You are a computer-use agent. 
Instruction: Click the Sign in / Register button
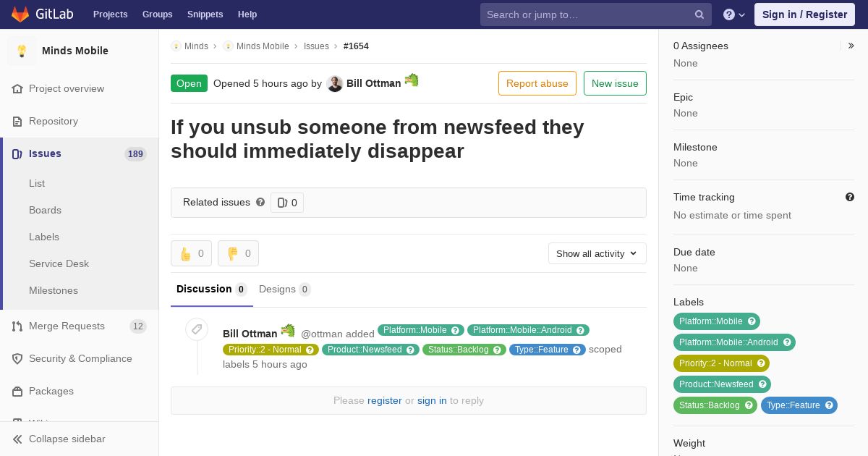pos(804,14)
